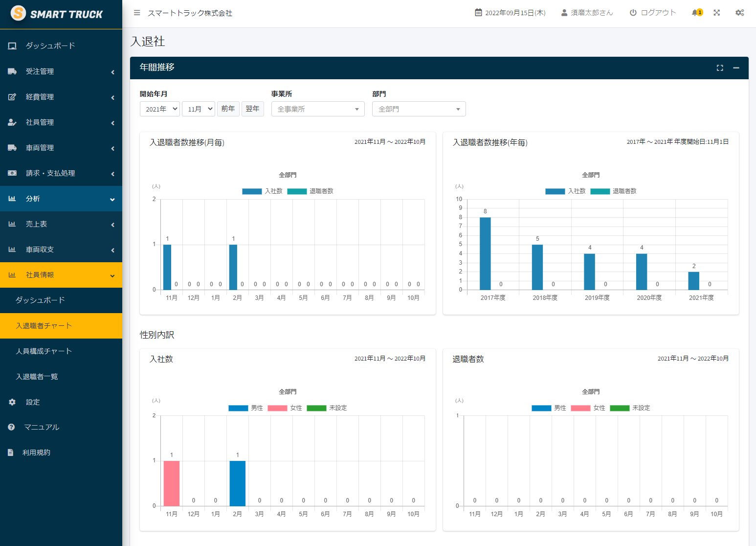This screenshot has width=756, height=546.
Task: Click the SMART TRUCK logo
Action: (57, 14)
